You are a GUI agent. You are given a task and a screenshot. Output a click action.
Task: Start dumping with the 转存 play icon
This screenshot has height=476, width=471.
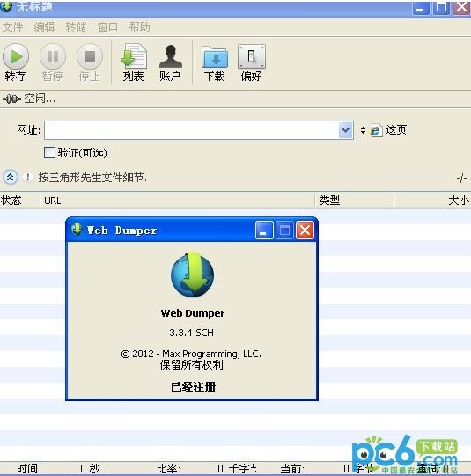(16, 56)
